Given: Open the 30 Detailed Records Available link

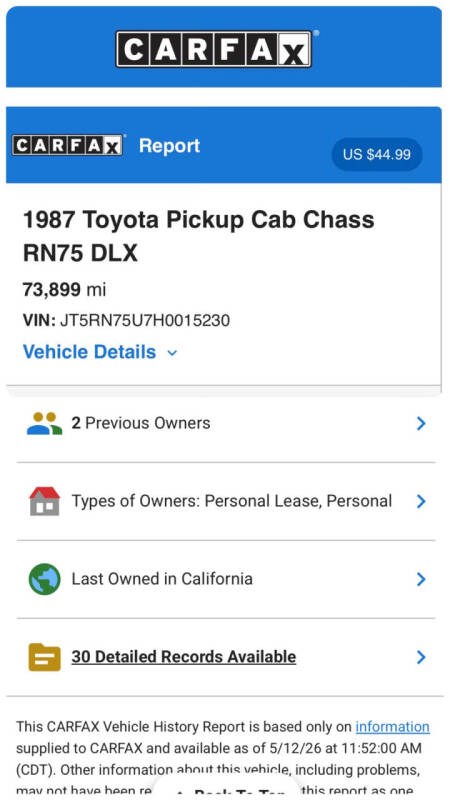Looking at the screenshot, I should [x=184, y=657].
